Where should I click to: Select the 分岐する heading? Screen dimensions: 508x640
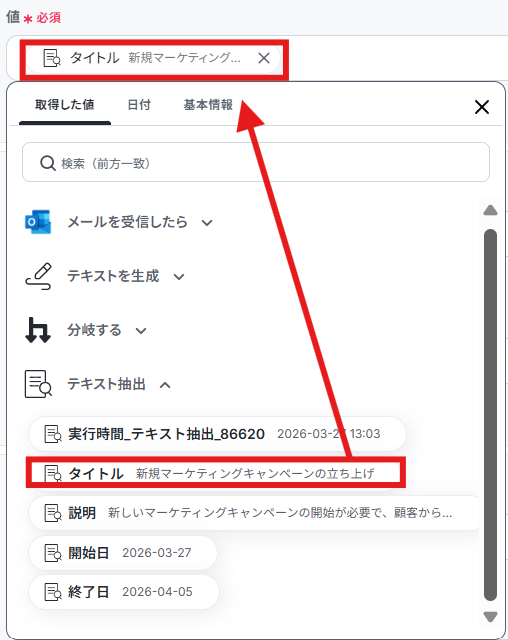pyautogui.click(x=94, y=330)
